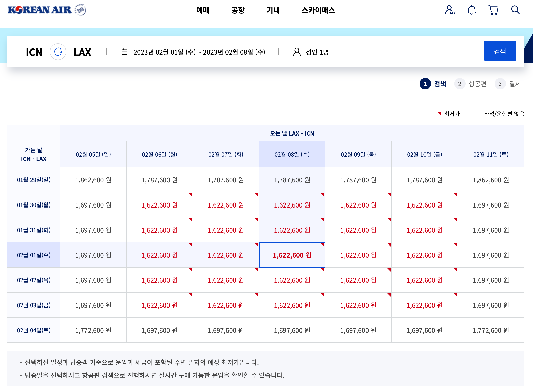Screen dimensions: 533x392
Task: Open the 공항 menu
Action: click(x=238, y=10)
